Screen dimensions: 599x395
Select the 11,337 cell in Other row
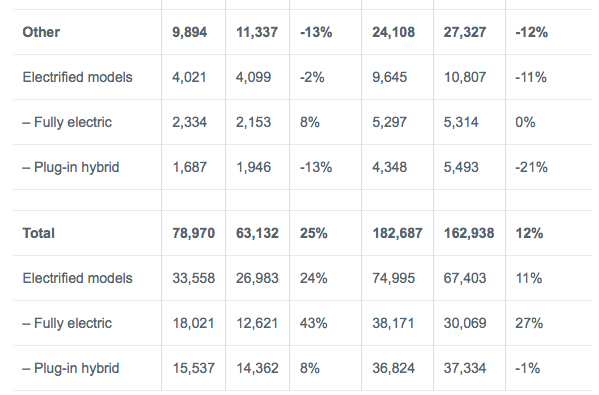click(257, 32)
